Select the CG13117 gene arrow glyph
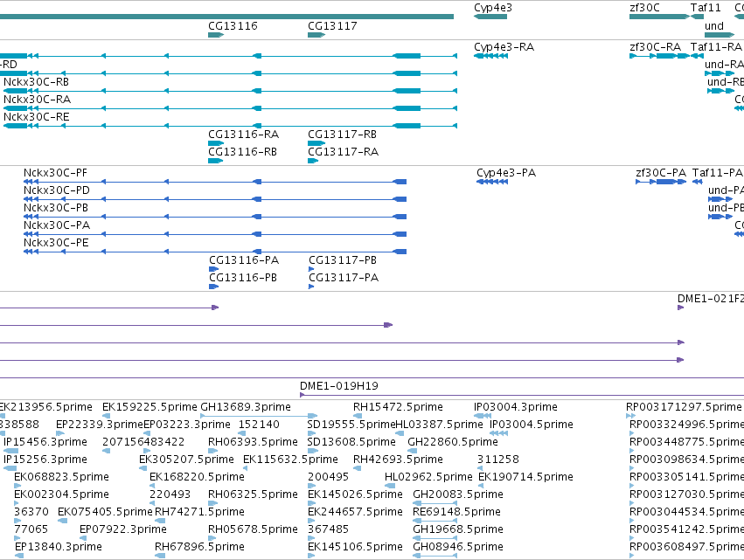 [x=316, y=35]
